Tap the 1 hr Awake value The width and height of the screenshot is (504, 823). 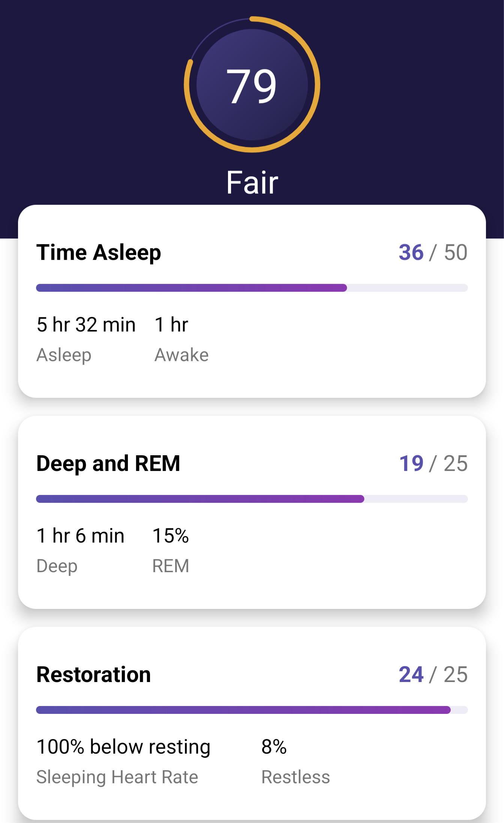(171, 325)
